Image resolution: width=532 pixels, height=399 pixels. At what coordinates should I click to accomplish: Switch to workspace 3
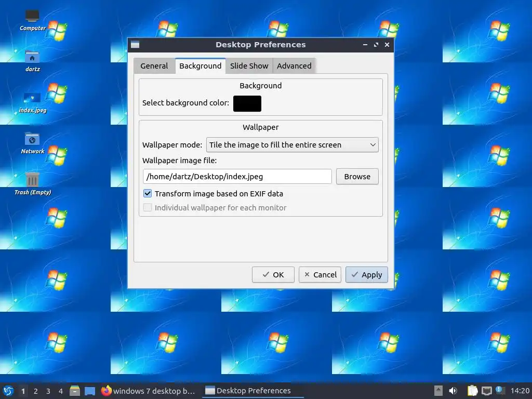point(48,391)
